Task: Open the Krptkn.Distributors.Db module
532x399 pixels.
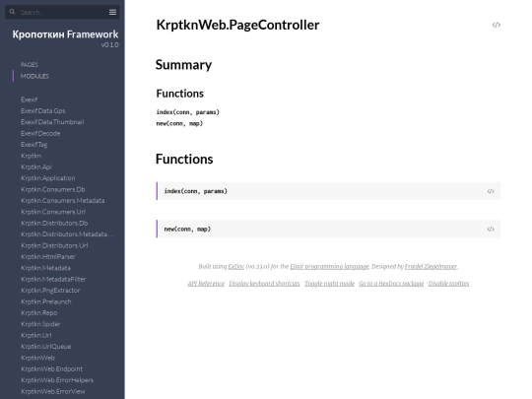Action: 54,223
